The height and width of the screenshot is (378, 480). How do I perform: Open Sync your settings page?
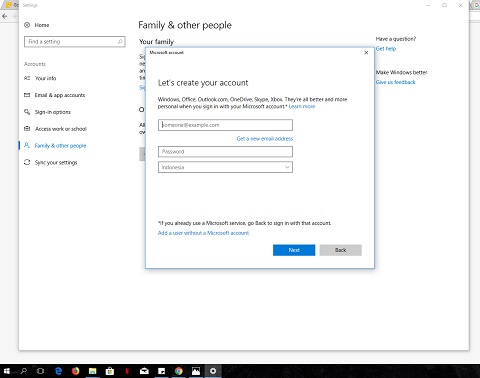(56, 162)
